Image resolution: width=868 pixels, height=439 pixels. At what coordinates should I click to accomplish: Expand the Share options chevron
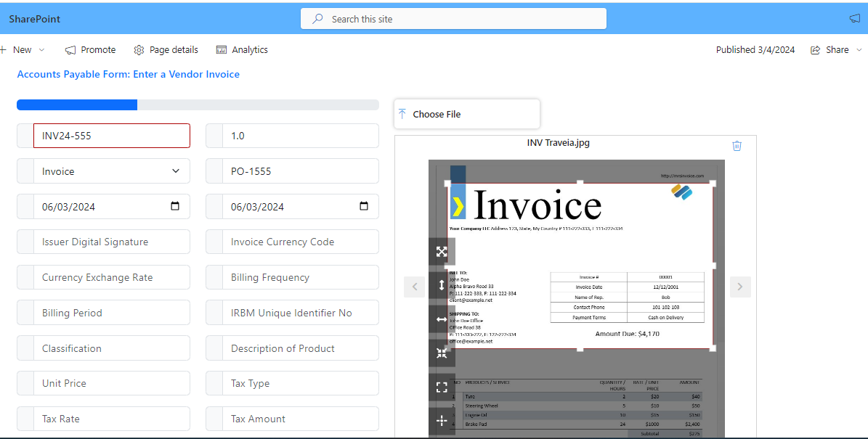(x=859, y=50)
